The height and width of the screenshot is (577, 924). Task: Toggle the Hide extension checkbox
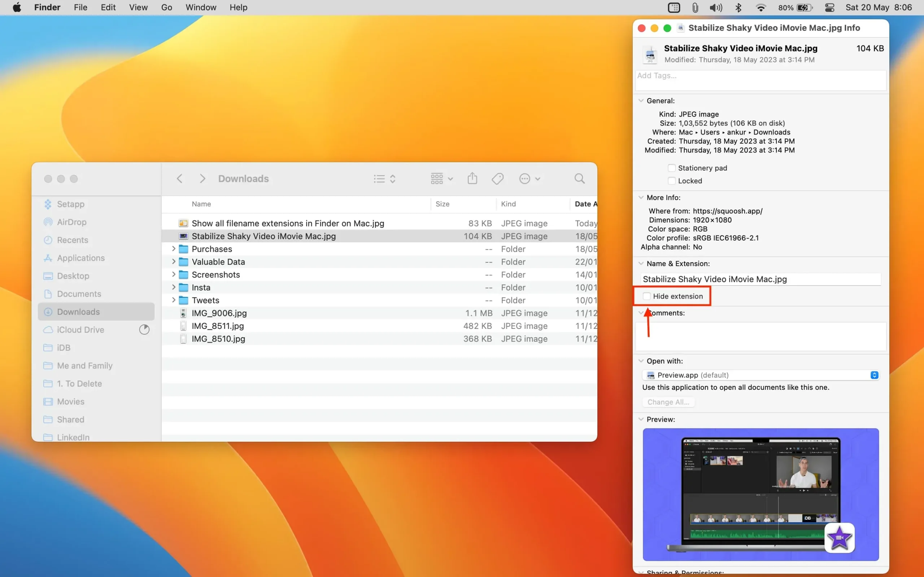click(x=646, y=296)
